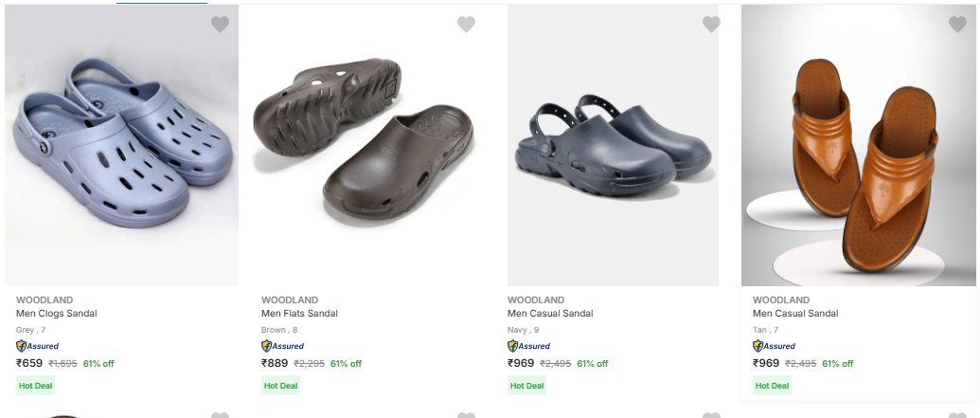Click Woodland brand above Tan sandal
The width and height of the screenshot is (980, 418).
(781, 300)
